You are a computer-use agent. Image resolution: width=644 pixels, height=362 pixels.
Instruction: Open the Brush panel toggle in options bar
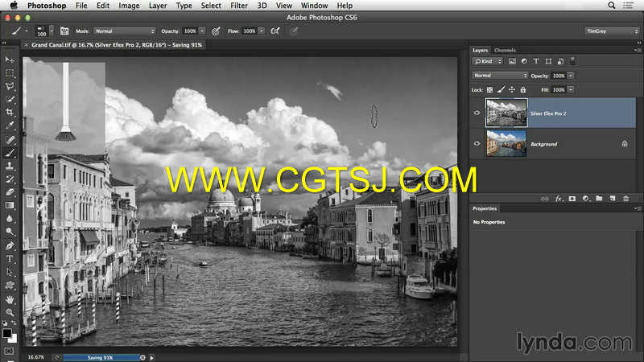[64, 31]
